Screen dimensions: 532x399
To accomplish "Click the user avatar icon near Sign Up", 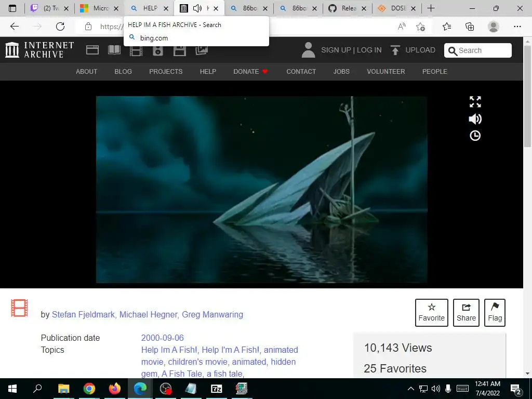I will point(309,50).
